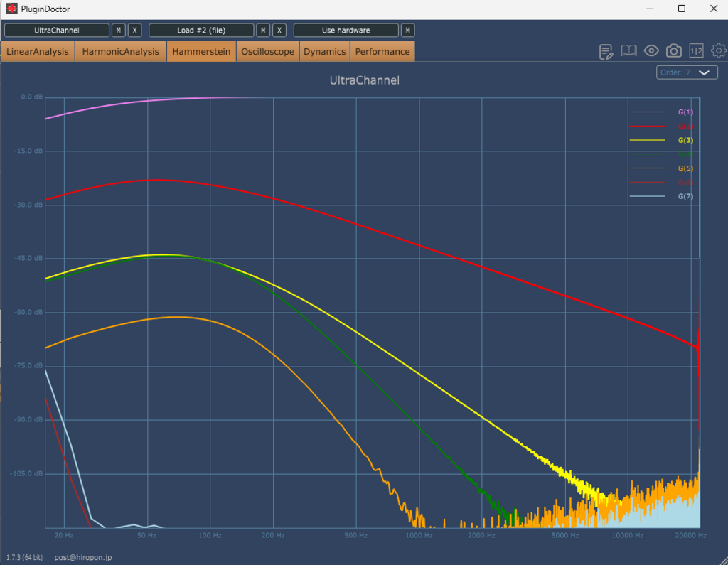Toggle the M button beside Use hardware

click(407, 30)
